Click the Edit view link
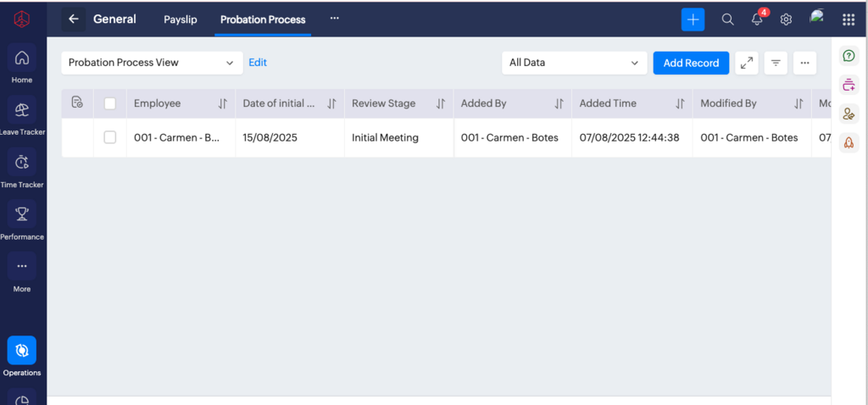 (x=258, y=63)
